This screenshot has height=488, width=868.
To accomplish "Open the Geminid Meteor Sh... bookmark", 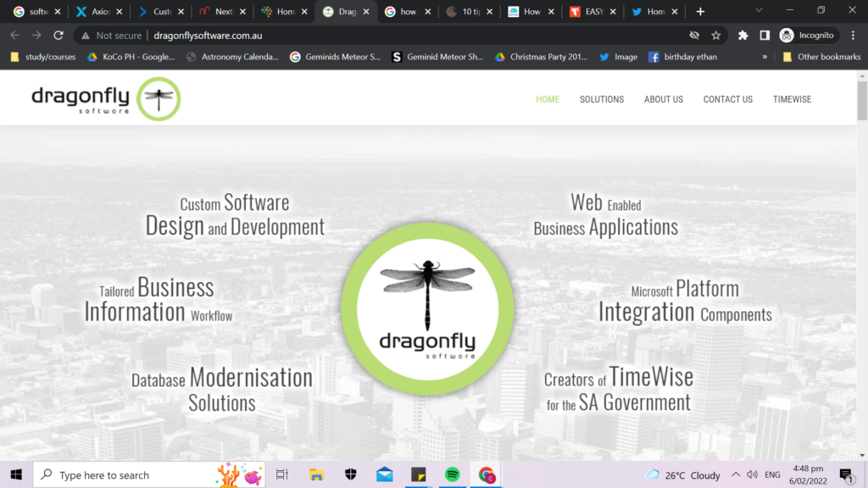I will (x=438, y=57).
